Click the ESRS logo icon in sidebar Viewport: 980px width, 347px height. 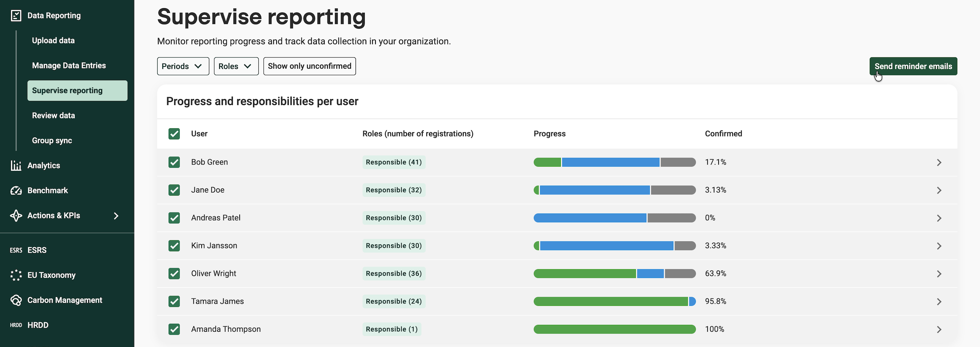16,250
